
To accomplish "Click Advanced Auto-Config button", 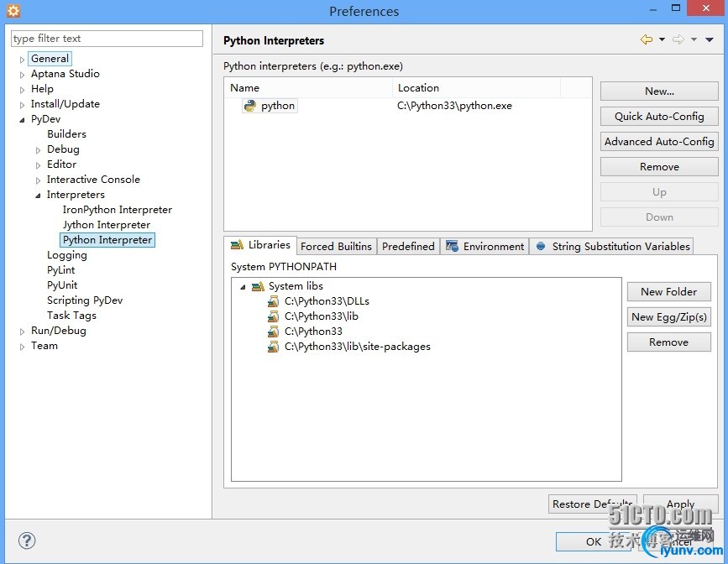I will (x=659, y=142).
